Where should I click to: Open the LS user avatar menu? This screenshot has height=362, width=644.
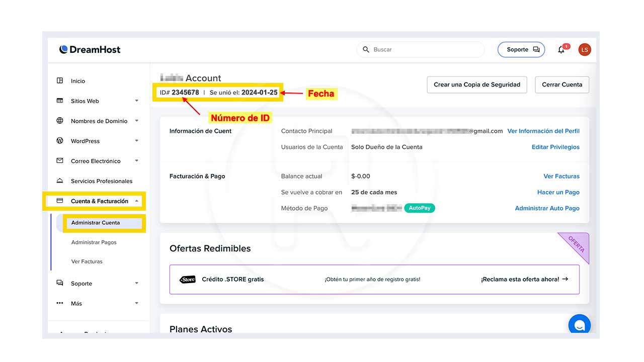point(584,49)
